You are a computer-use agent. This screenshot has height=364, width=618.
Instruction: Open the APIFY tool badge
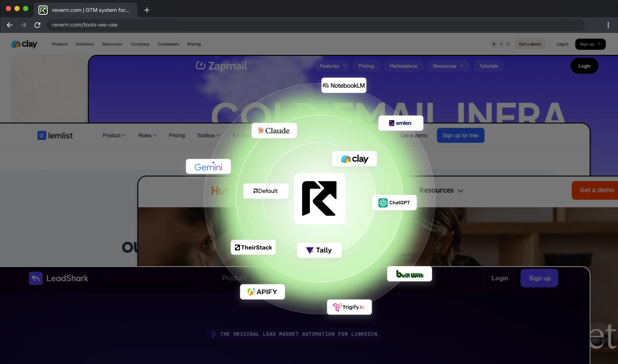coord(262,292)
